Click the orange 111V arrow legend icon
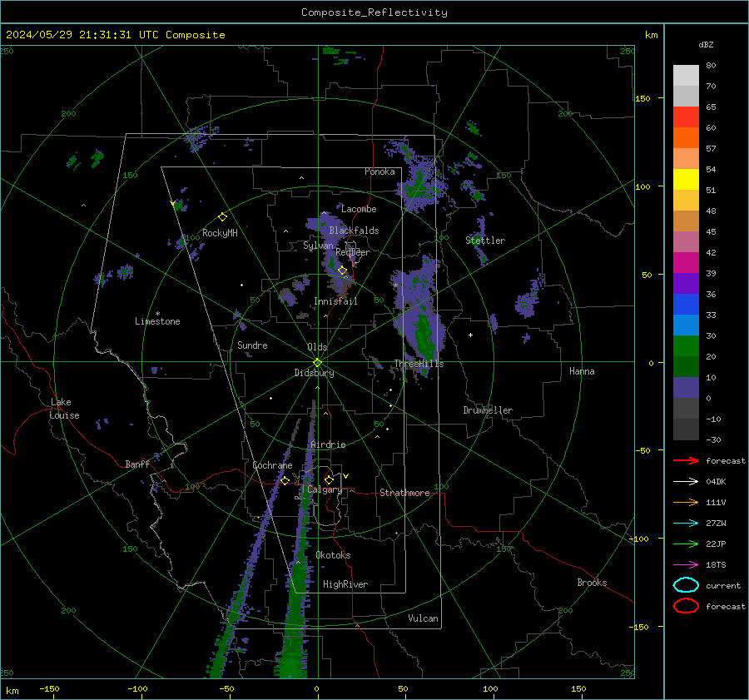Image resolution: width=749 pixels, height=700 pixels. pos(686,502)
